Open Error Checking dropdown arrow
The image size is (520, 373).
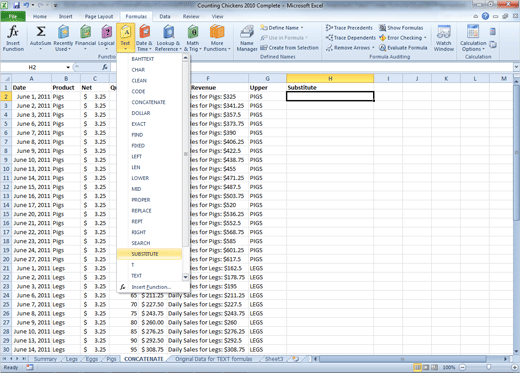coord(425,38)
